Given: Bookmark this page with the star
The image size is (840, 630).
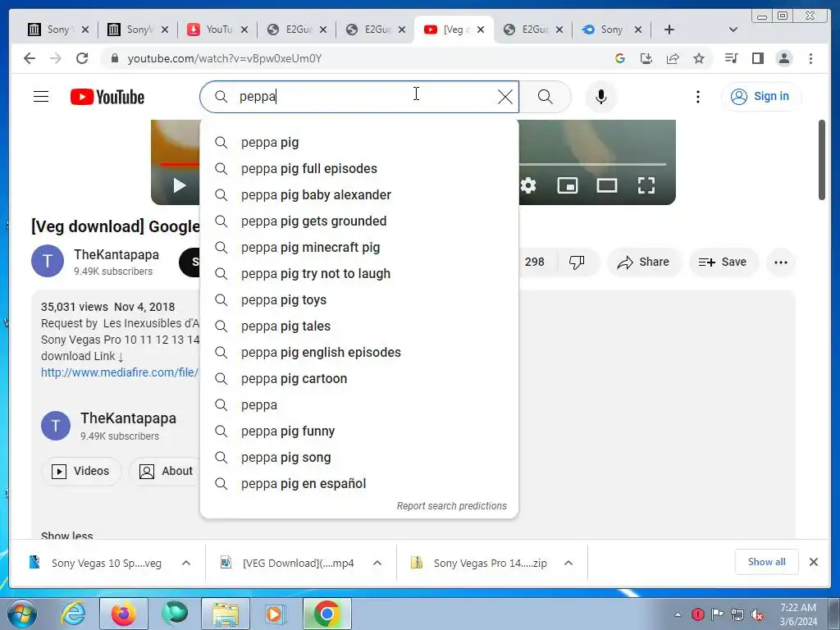Looking at the screenshot, I should click(x=699, y=58).
